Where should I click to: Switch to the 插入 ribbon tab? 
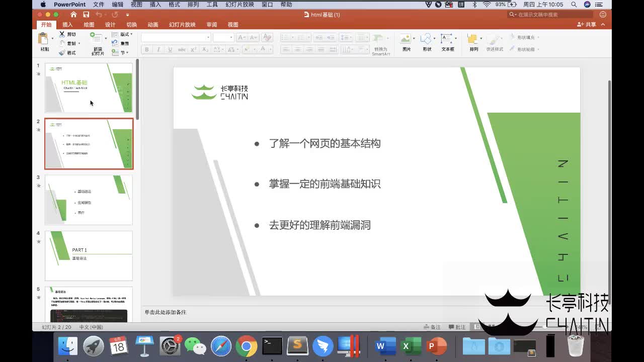67,25
